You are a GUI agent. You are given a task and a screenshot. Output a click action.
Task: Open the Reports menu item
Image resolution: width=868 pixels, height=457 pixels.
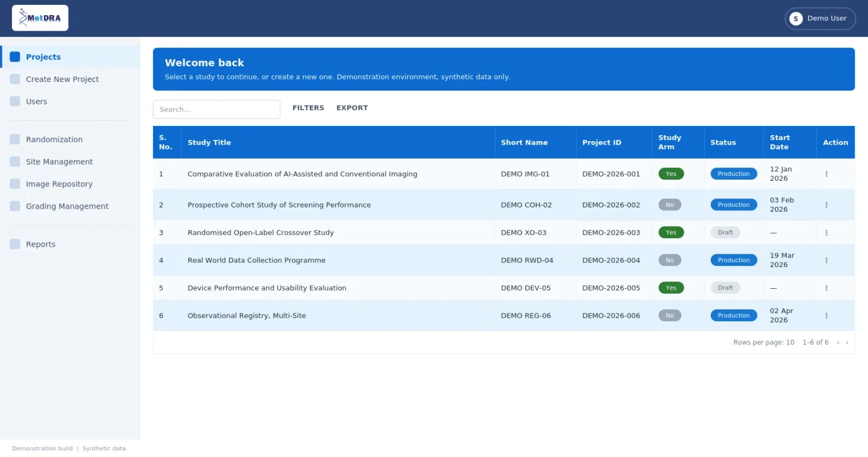pyautogui.click(x=70, y=244)
